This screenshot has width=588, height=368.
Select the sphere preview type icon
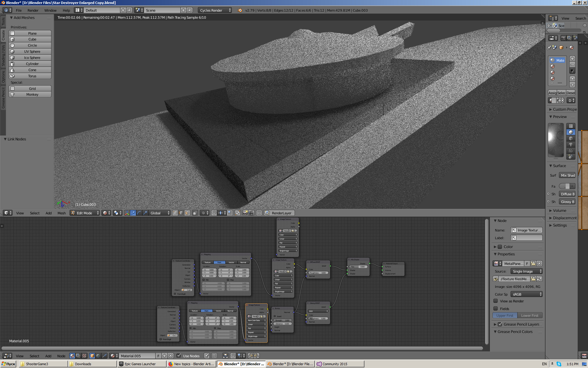[571, 132]
